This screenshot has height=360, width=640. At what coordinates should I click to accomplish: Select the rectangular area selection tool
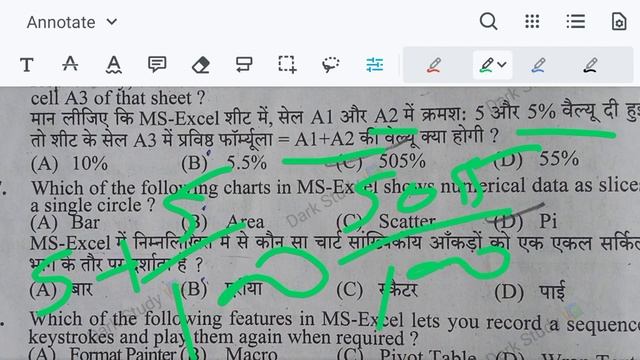point(287,64)
